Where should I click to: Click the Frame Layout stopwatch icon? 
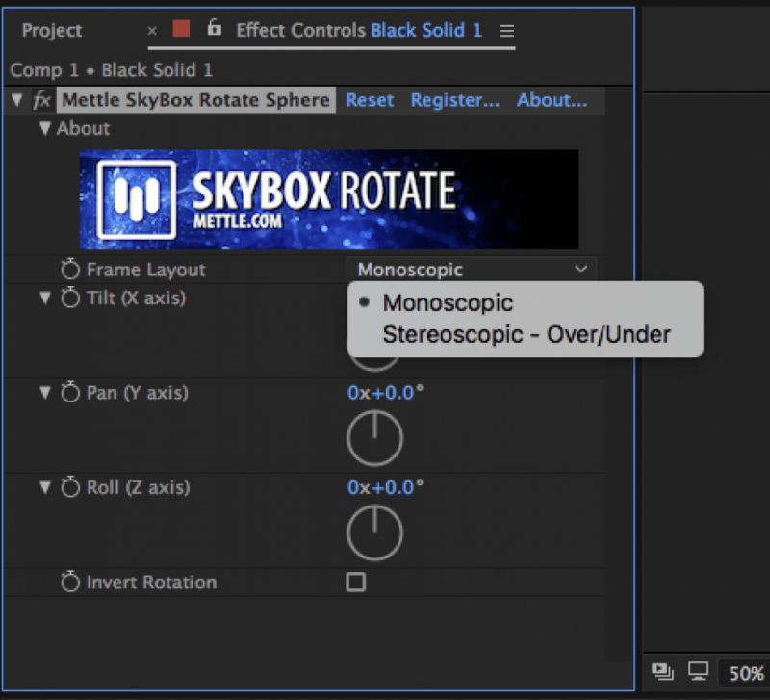coord(70,271)
